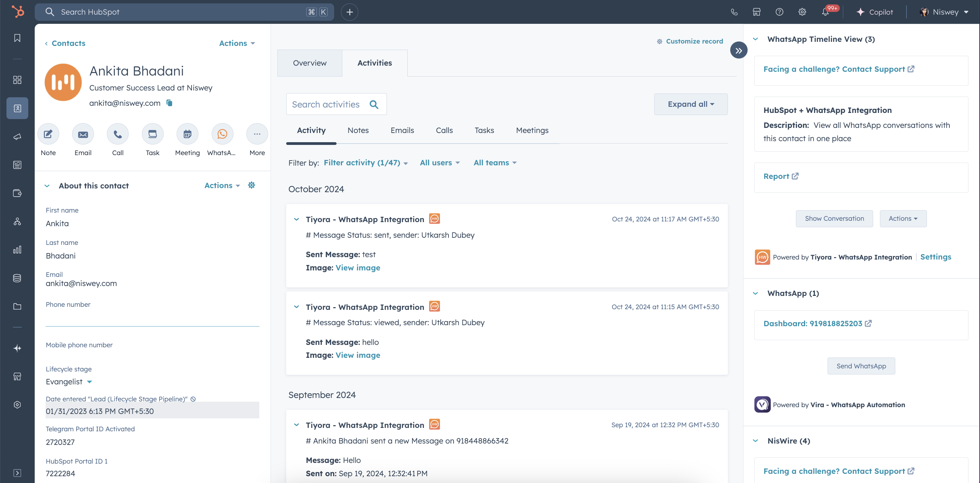Collapse the Oct 24 11:17 AM activity card

click(x=296, y=219)
